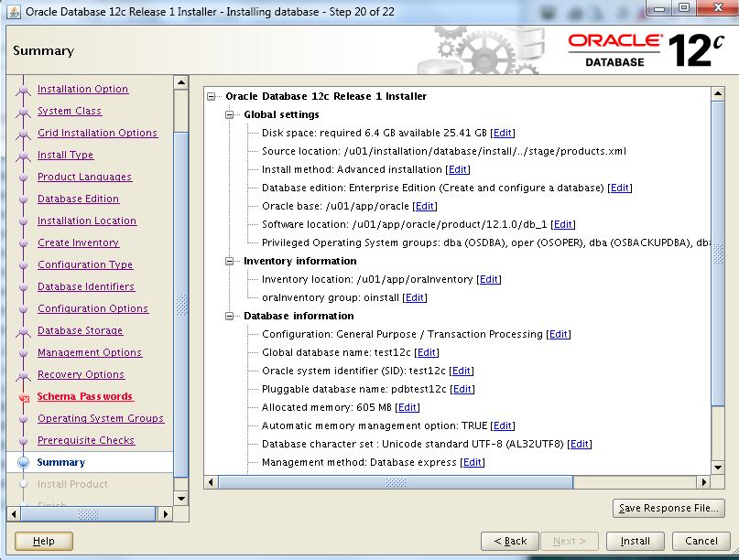Click the summary tree scroll left arrow
Screen dimensions: 739x560
[x=211, y=482]
